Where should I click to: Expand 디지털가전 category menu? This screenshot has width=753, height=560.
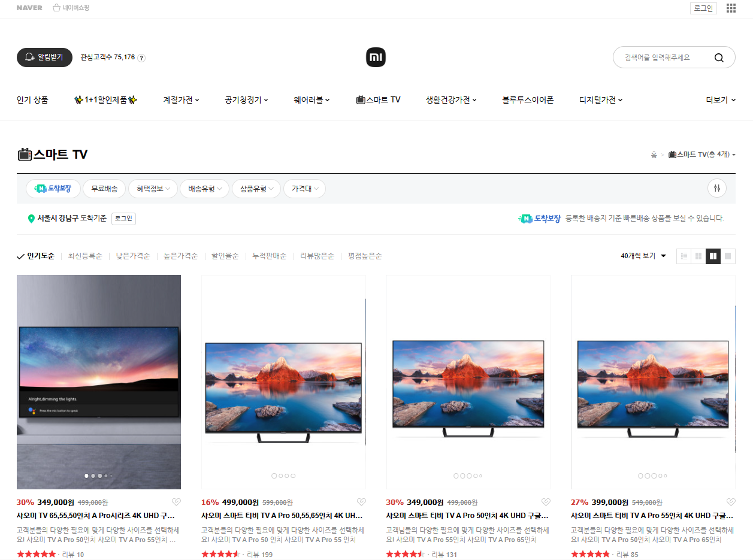coord(601,100)
